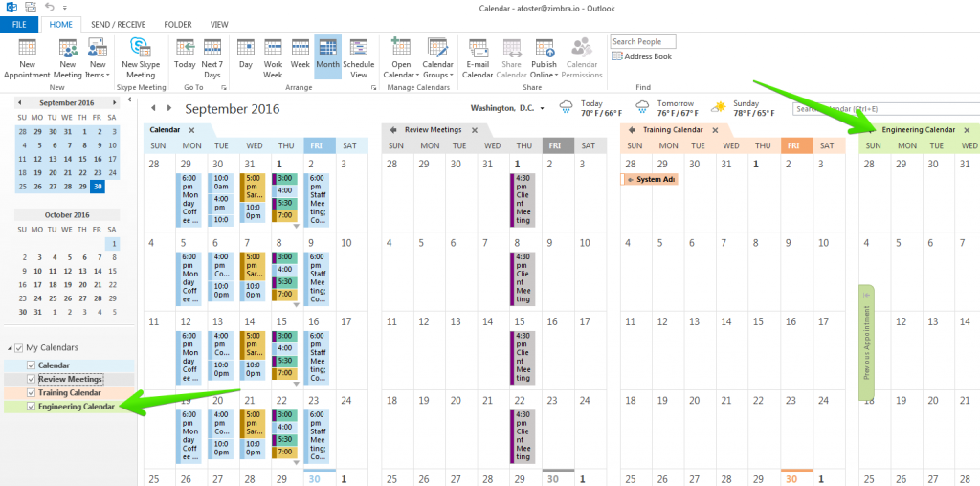Image resolution: width=980 pixels, height=486 pixels.
Task: Open the 4:30 pm Client Meeting on September 1
Action: pos(523,200)
